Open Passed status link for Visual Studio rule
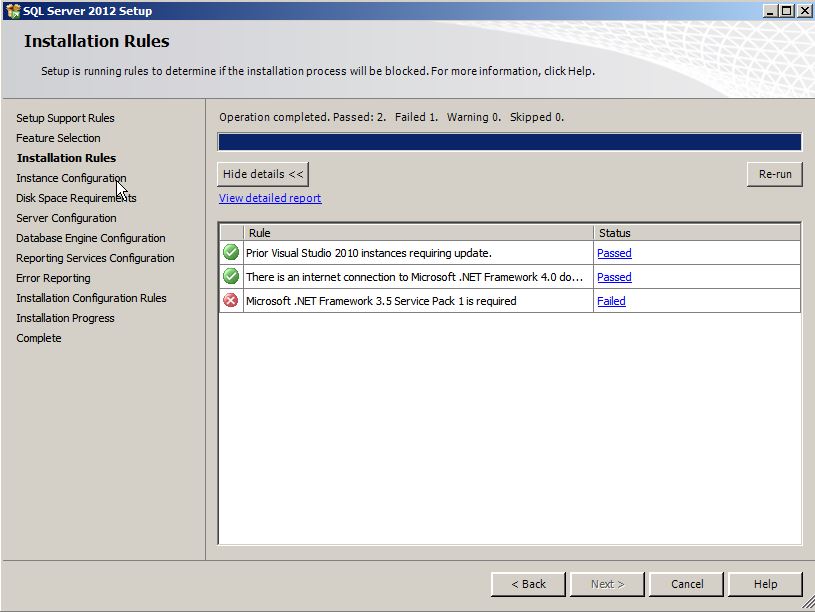The width and height of the screenshot is (815, 612). point(614,253)
